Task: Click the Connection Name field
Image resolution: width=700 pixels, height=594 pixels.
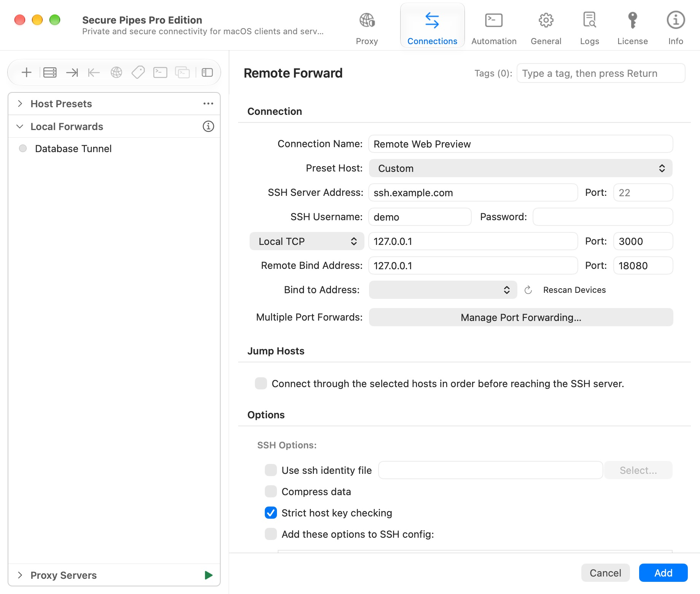Action: (520, 144)
